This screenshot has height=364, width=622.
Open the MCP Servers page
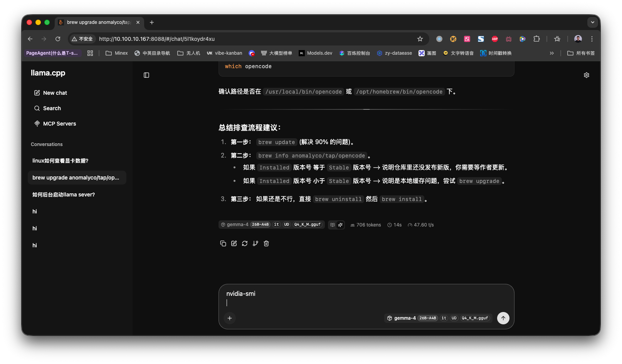coord(59,124)
